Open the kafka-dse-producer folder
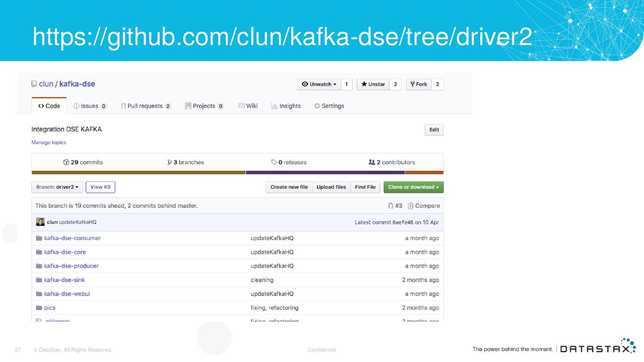Viewport: 644px width, 362px height. click(72, 266)
